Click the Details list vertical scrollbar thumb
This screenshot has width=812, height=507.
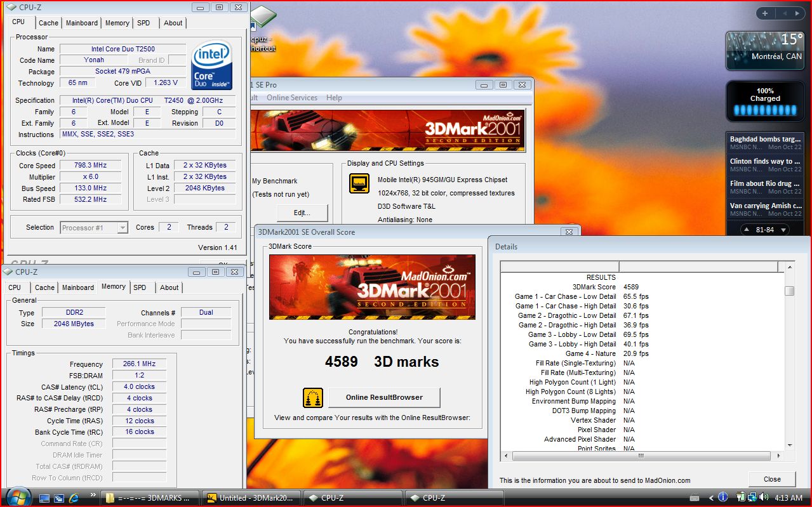click(x=789, y=291)
